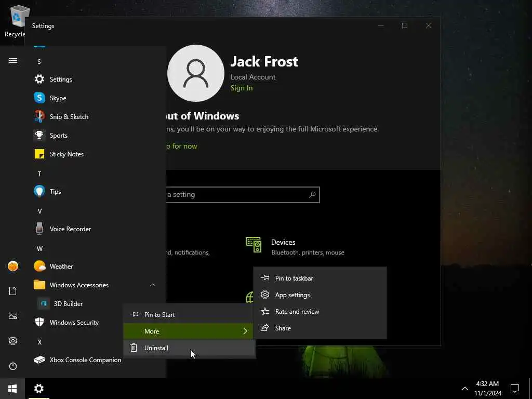
Task: Click the Windows Start button
Action: (12, 389)
